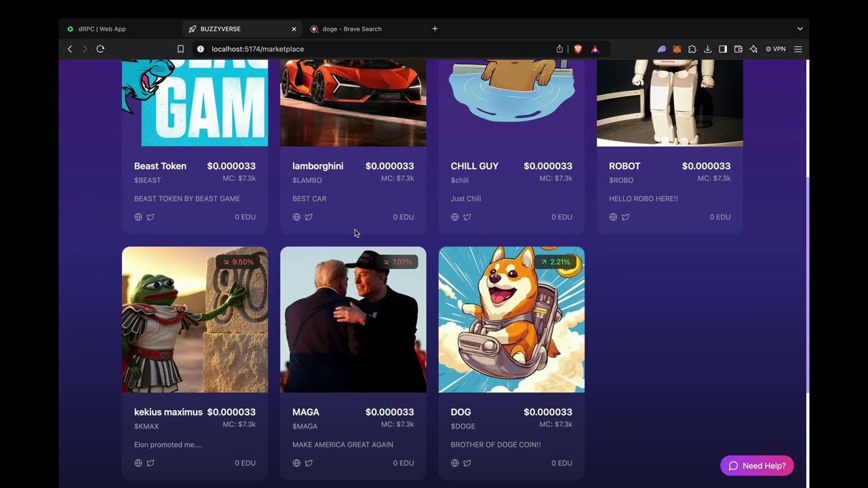Close the BUZZYVERSE tab
Screen dimensions: 868x488
tap(294, 29)
